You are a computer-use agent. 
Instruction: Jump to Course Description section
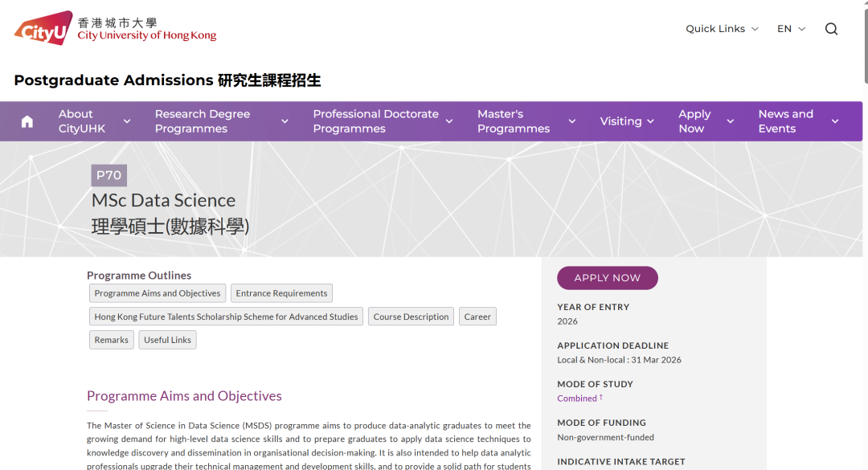click(x=411, y=317)
